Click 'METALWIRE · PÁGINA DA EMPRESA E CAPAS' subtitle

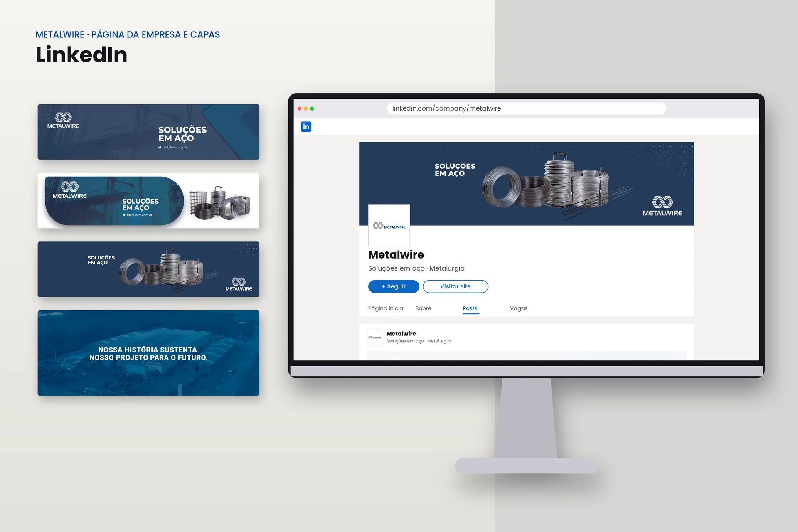pyautogui.click(x=128, y=34)
